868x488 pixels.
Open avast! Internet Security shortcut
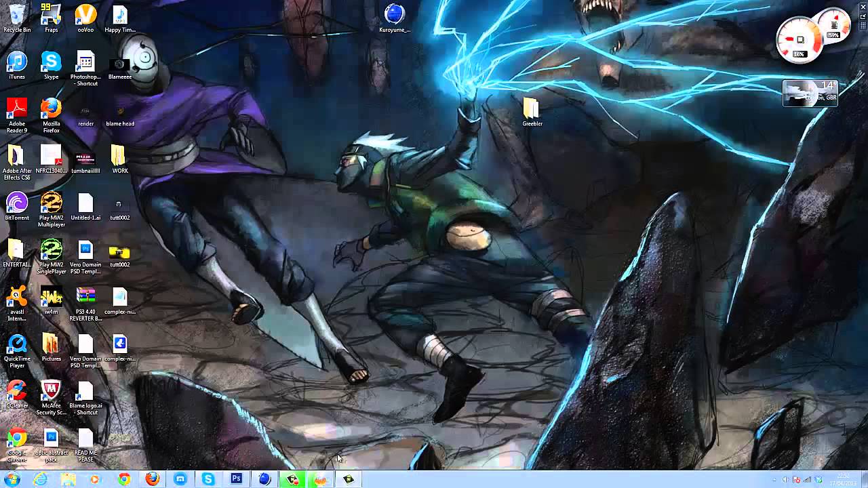tap(17, 303)
